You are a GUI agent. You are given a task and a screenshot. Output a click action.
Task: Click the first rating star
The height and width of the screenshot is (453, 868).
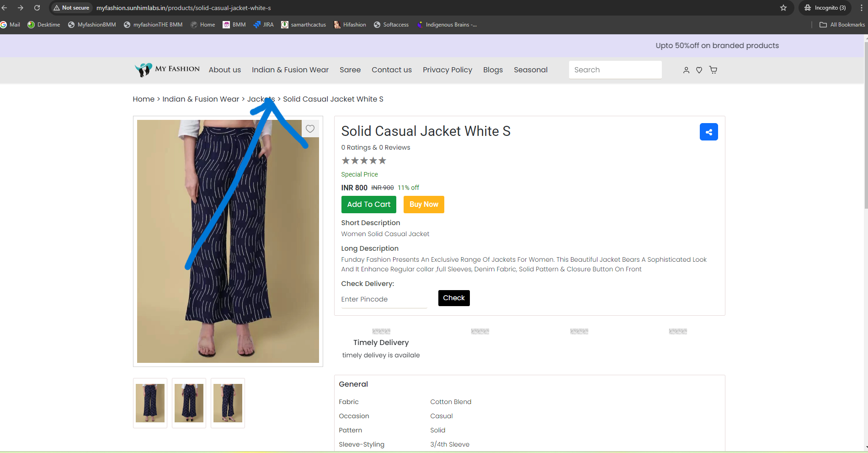pos(346,161)
